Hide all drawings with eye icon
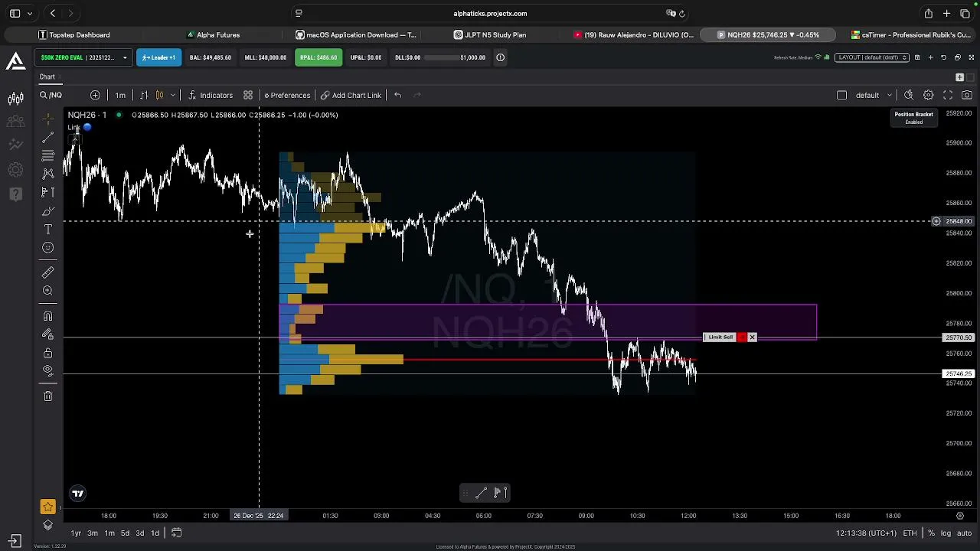Image resolution: width=980 pixels, height=551 pixels. tap(47, 370)
